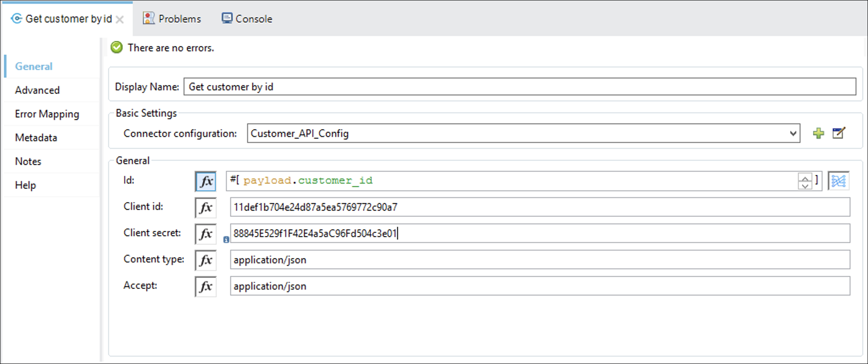Click the 'Basic Settings' group label
Screen dimensions: 868x364
pos(146,113)
